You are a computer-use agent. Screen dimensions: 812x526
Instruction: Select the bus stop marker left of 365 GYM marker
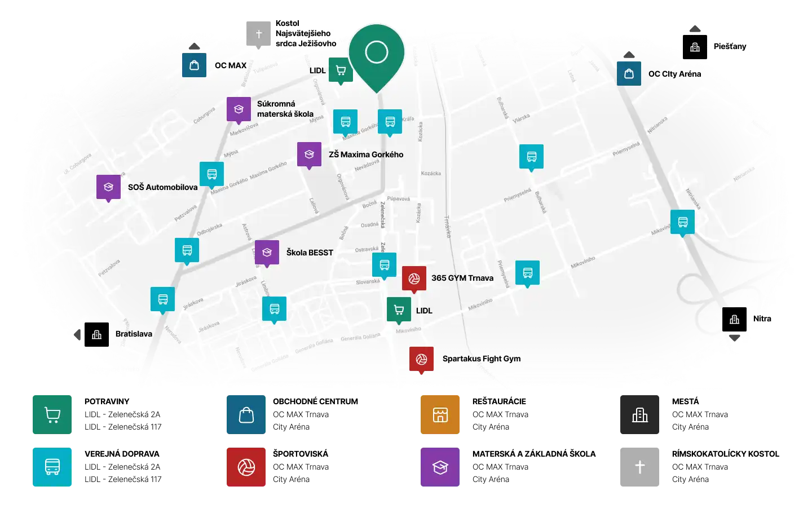tap(384, 265)
